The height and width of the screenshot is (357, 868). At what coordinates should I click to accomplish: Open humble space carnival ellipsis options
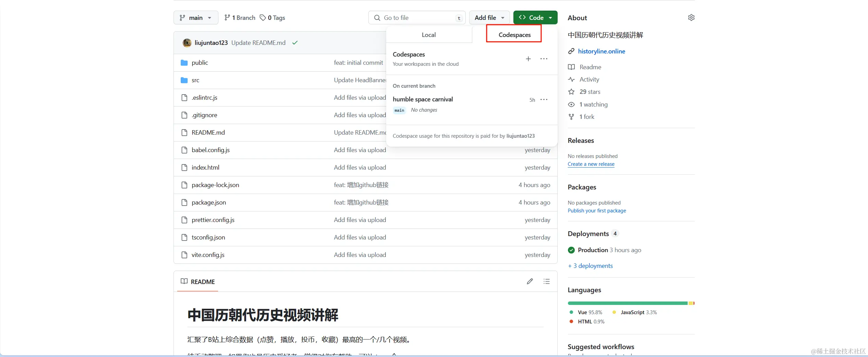coord(544,100)
